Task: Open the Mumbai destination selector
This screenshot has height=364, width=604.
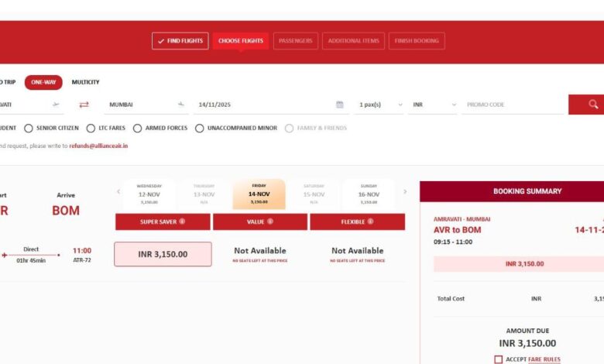Action: [x=143, y=105]
